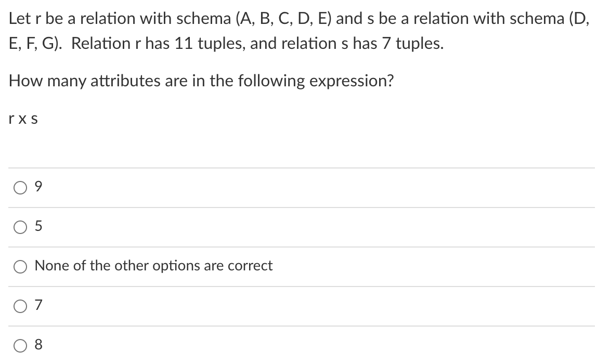Screen dimensions: 597x364
Task: Select the radio button for answer 8
Action: pos(19,345)
